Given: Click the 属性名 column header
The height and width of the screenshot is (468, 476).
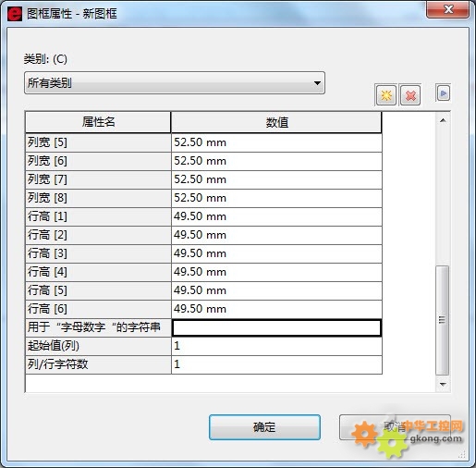Looking at the screenshot, I should 98,122.
